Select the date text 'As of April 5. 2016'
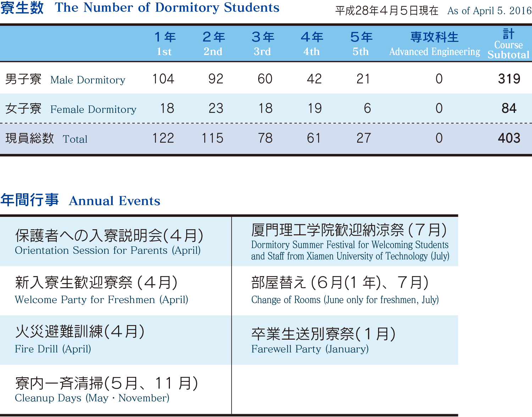The image size is (532, 417). coord(489,11)
